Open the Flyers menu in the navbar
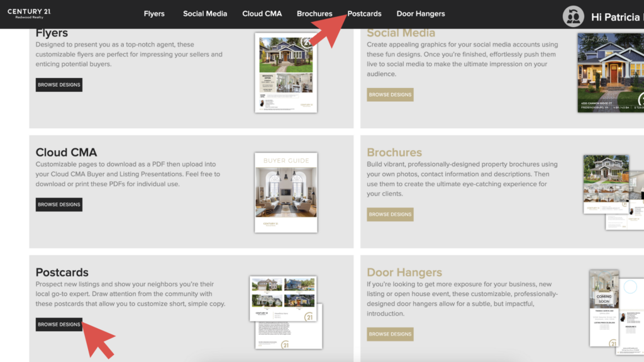Image resolution: width=644 pixels, height=362 pixels. click(x=154, y=14)
